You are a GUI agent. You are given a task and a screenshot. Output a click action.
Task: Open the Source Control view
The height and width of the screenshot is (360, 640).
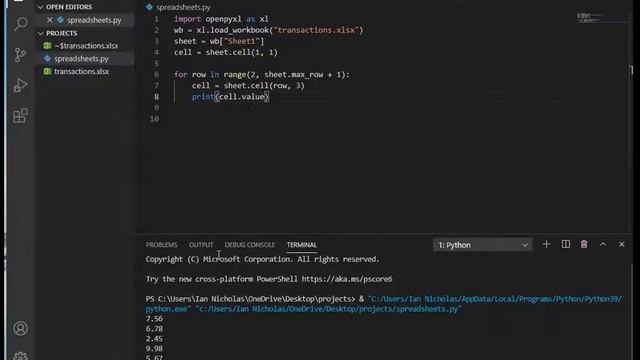pyautogui.click(x=20, y=54)
